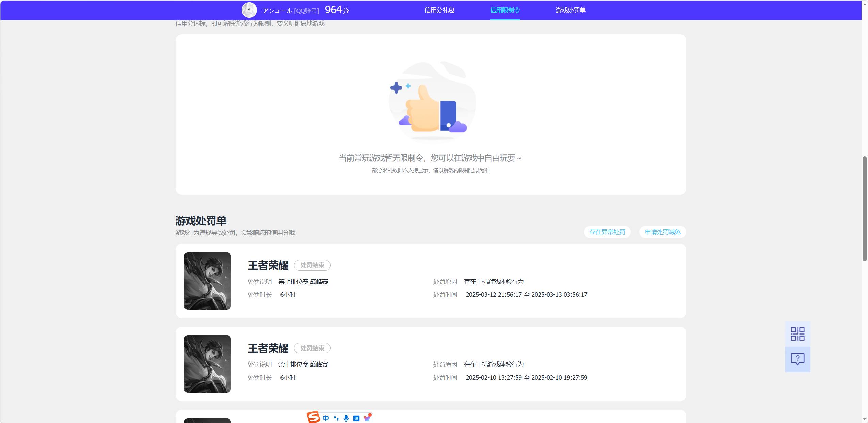
Task: Open the Sogou skin shirt icon
Action: 367,418
